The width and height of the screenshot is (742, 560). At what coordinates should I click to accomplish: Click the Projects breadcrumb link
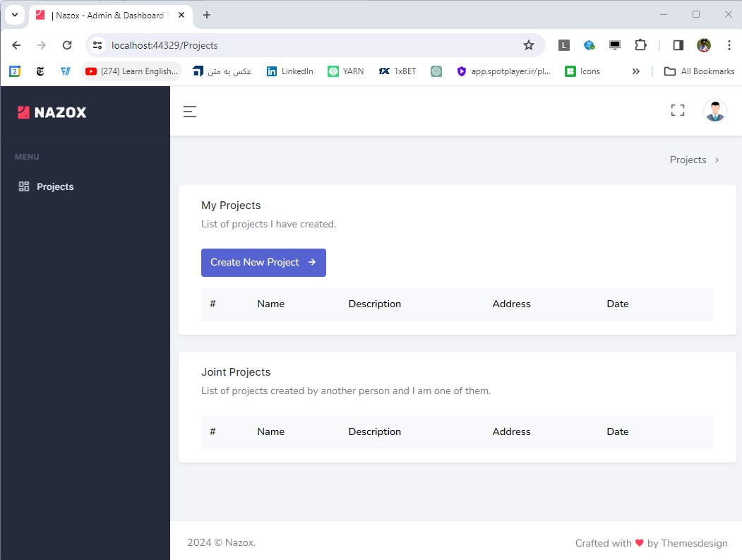[688, 160]
